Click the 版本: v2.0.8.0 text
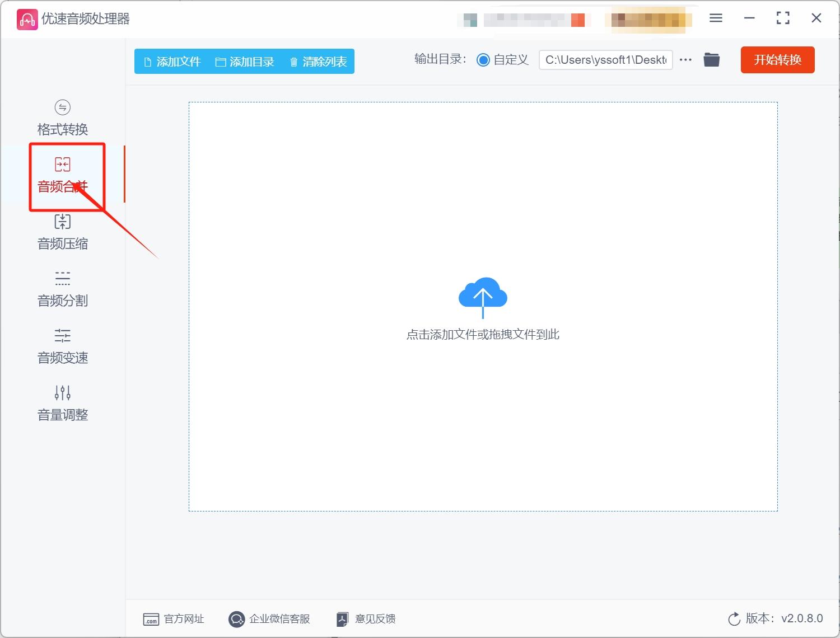Screen dimensions: 840x638 784,618
